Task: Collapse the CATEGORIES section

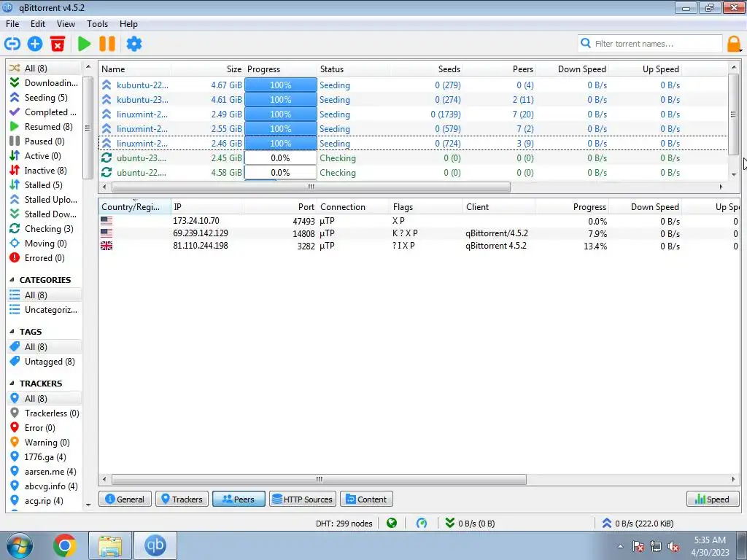Action: (12, 280)
